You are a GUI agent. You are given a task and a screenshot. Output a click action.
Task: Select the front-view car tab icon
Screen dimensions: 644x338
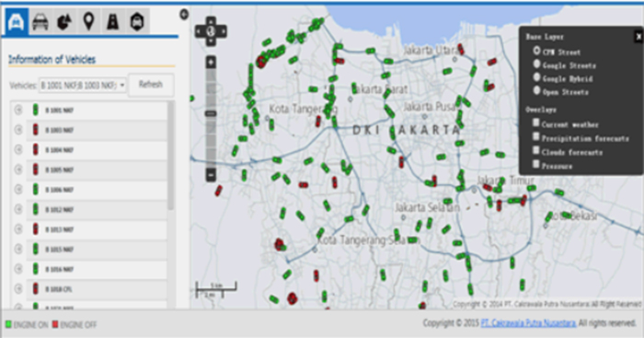click(16, 21)
